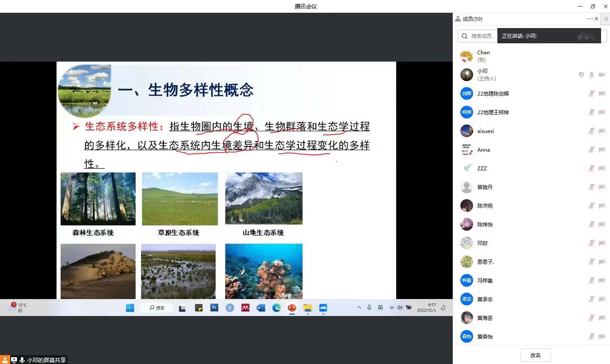The image size is (610, 364).
Task: Click the 成员(59) panel title
Action: point(472,19)
